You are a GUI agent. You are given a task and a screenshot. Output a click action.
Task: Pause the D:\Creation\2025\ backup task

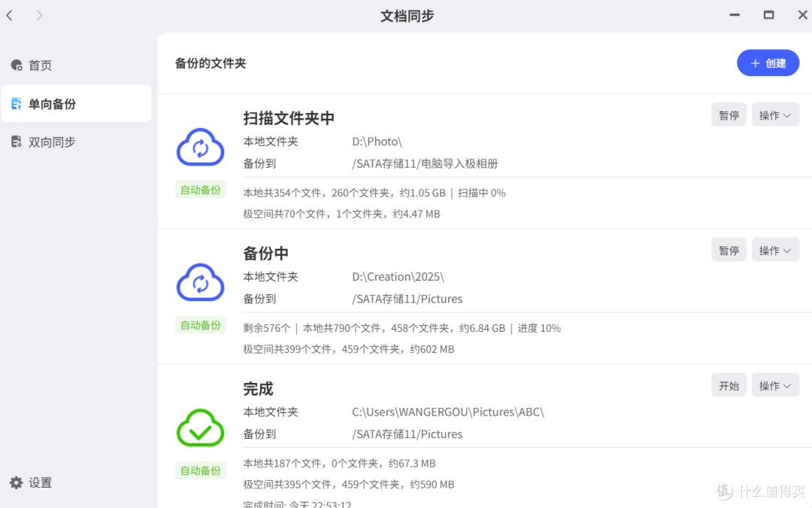[729, 250]
